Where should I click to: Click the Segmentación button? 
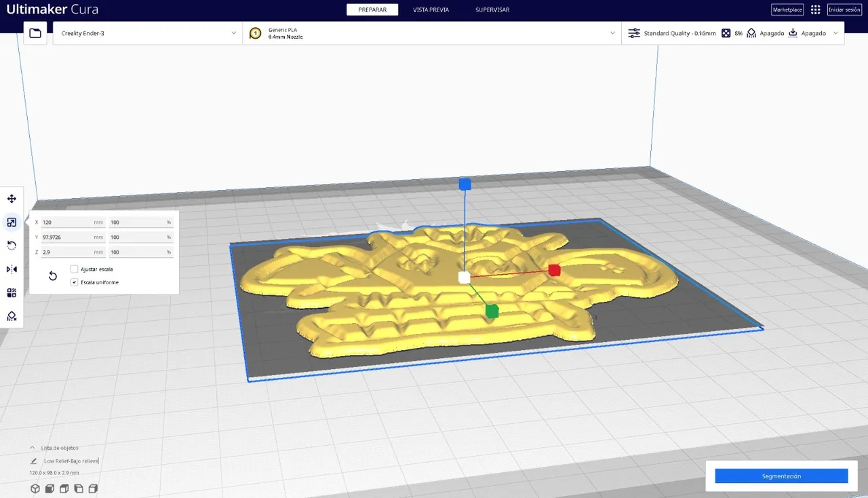781,476
